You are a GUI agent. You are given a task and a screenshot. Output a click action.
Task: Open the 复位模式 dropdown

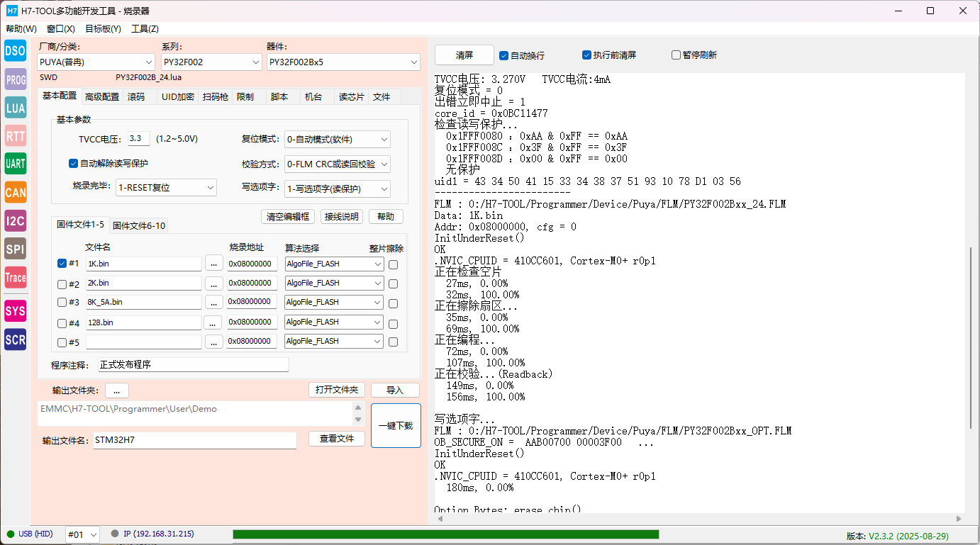coord(338,140)
